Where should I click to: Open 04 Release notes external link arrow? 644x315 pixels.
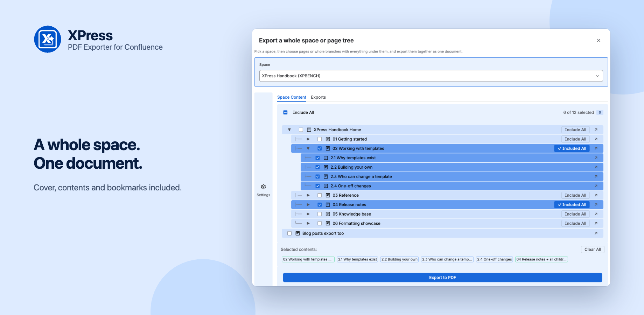pos(596,205)
